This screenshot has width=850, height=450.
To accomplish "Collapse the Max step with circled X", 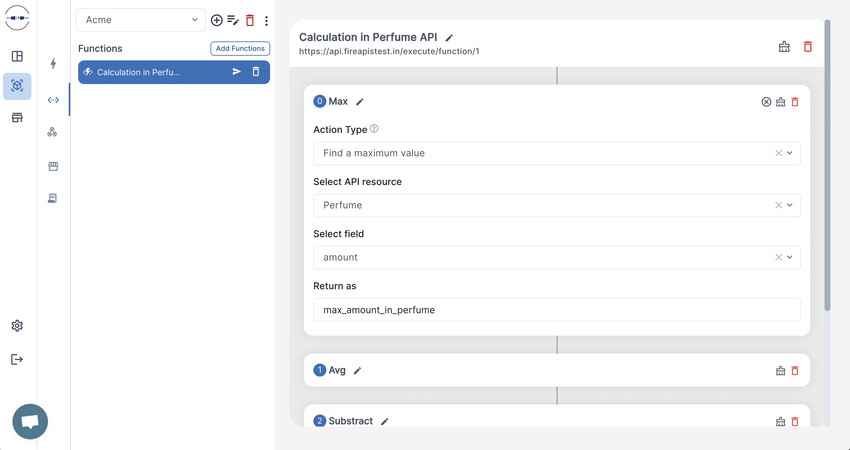I will (766, 102).
